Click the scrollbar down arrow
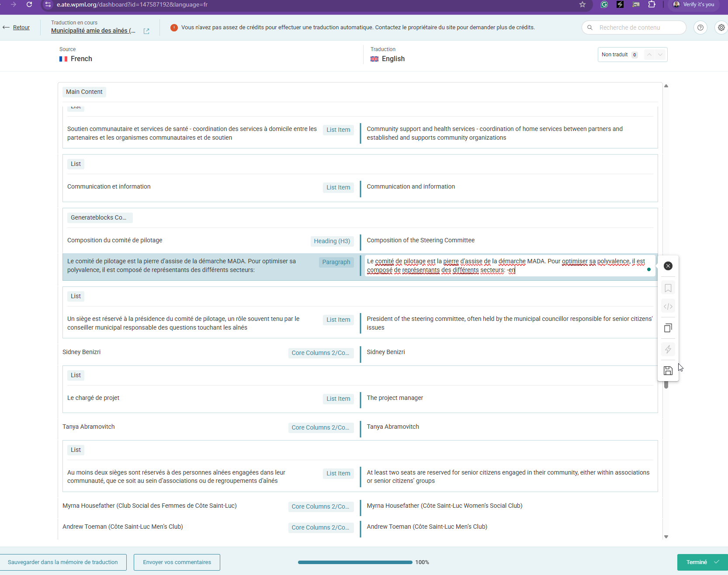The width and height of the screenshot is (728, 575). pyautogui.click(x=666, y=537)
